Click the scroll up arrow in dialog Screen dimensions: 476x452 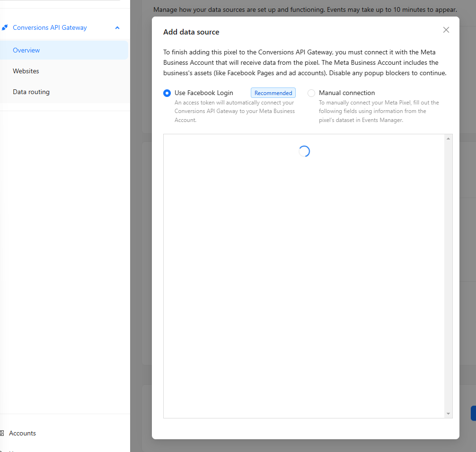448,139
